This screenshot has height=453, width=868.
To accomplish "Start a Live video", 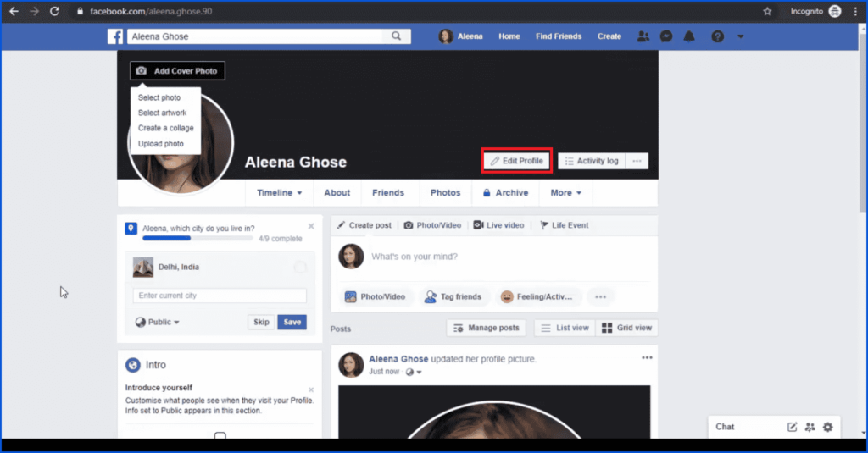I will (x=498, y=225).
